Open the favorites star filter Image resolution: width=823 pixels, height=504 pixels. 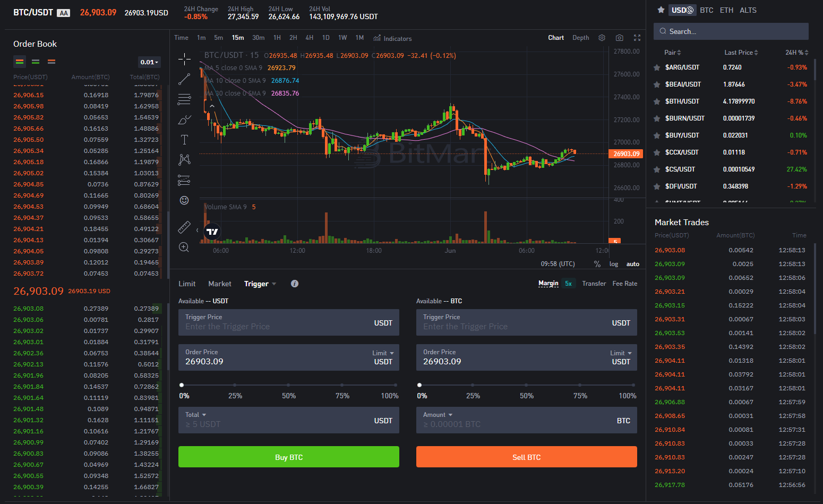click(661, 10)
